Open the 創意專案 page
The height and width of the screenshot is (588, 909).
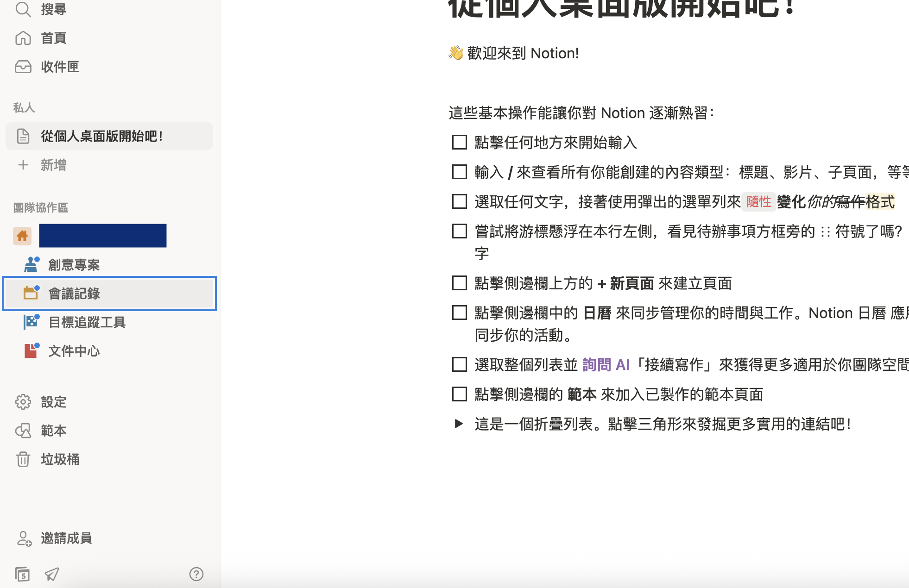click(74, 265)
